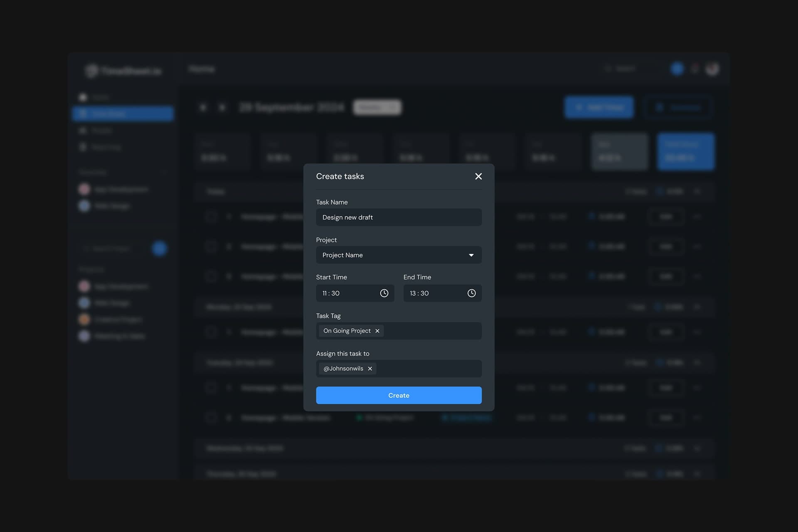The height and width of the screenshot is (532, 798).
Task: Remove the On Going Project tag with its X icon
Action: pyautogui.click(x=377, y=331)
